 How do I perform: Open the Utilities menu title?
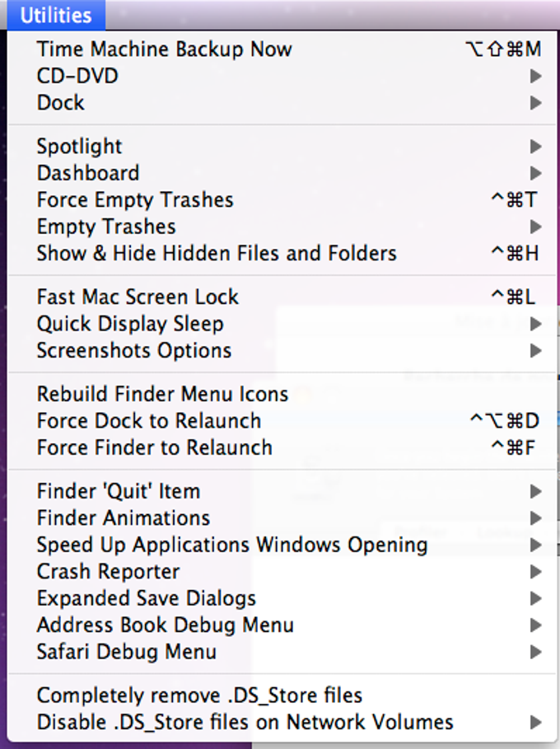56,15
